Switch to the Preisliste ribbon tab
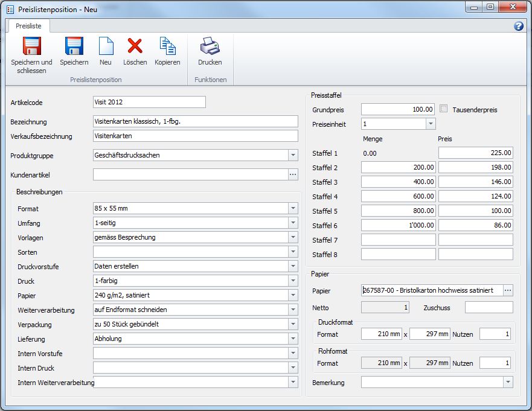The image size is (532, 411). point(28,26)
